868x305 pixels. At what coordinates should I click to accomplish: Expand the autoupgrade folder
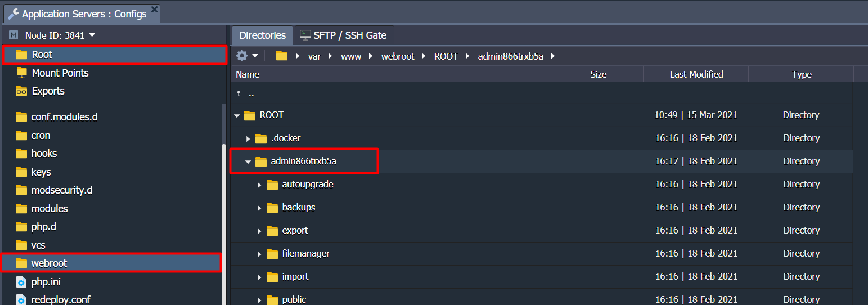pos(259,185)
